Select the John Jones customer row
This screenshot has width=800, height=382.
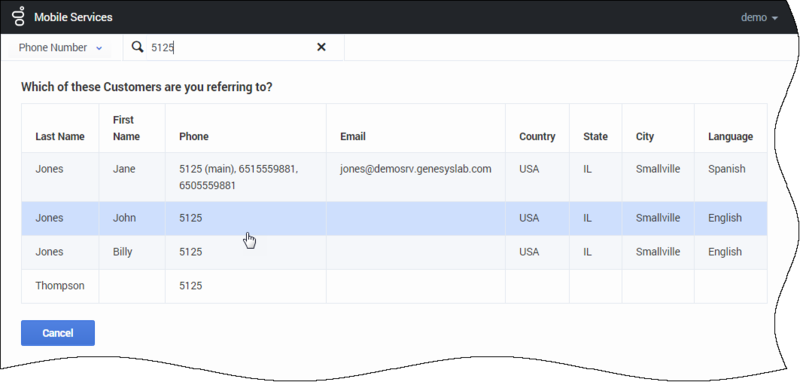[394, 218]
